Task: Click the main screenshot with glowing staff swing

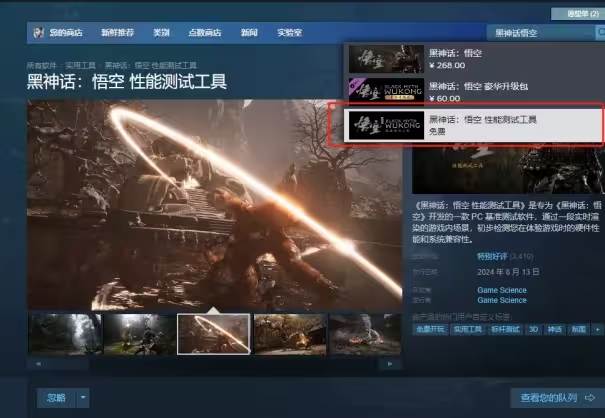Action: point(215,205)
